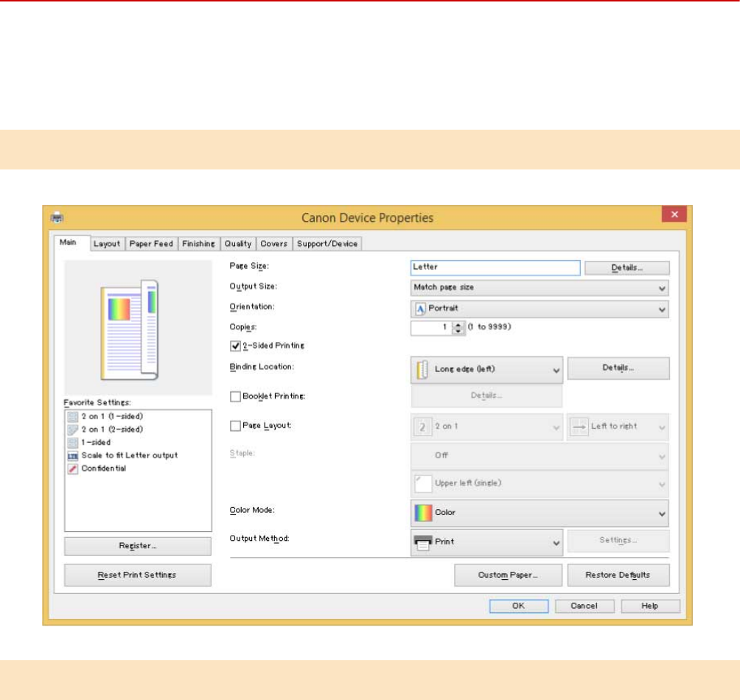Click the document preview thumbnail
This screenshot has height=700, width=740.
tap(129, 330)
